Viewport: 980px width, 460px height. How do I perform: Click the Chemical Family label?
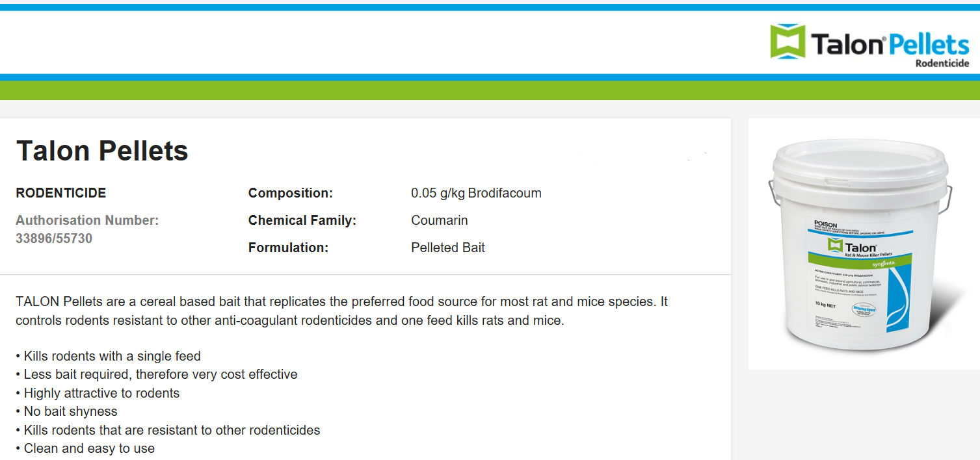coord(302,220)
